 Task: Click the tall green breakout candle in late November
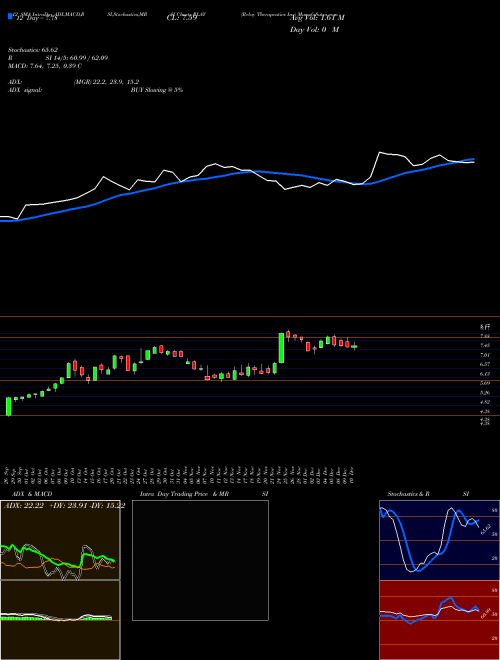tap(281, 348)
